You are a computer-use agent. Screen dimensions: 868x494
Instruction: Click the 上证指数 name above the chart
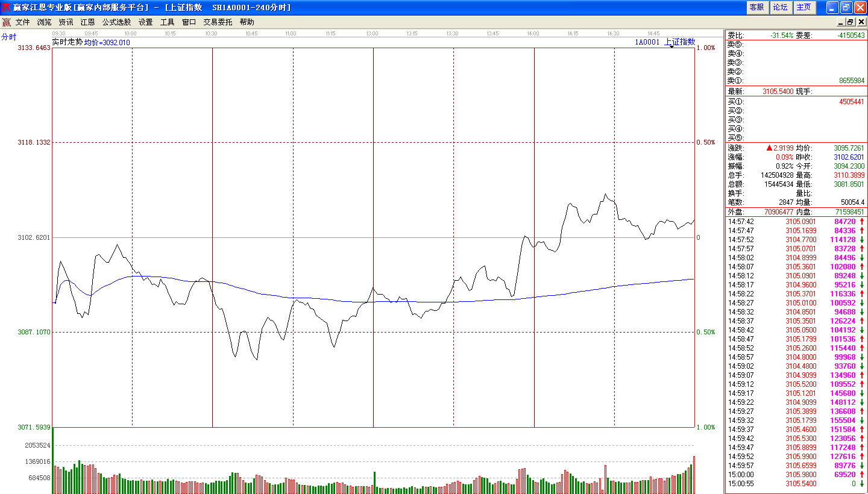point(679,42)
